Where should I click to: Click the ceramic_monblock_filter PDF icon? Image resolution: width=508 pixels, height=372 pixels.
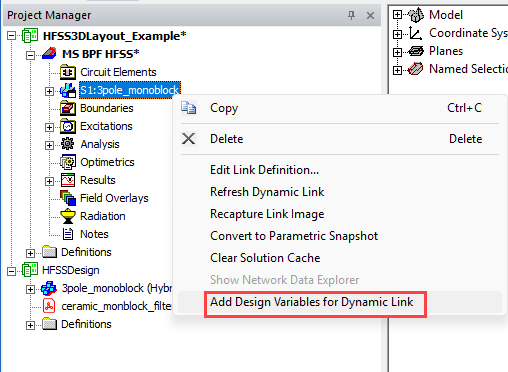(x=49, y=306)
